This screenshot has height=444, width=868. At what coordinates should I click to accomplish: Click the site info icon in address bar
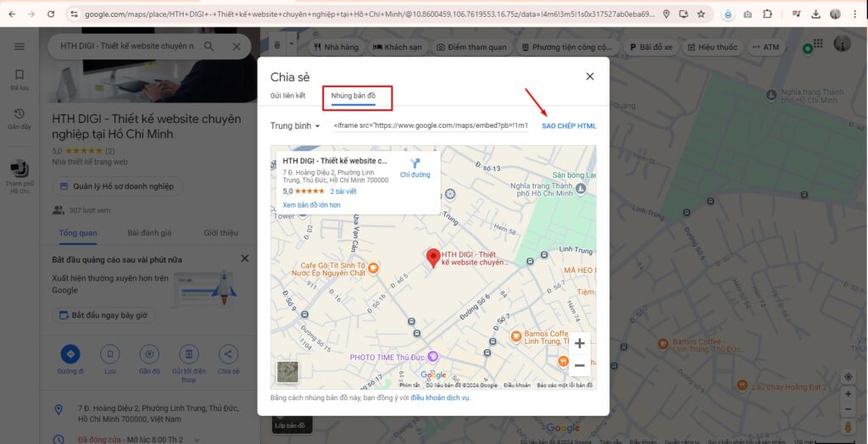[x=74, y=14]
